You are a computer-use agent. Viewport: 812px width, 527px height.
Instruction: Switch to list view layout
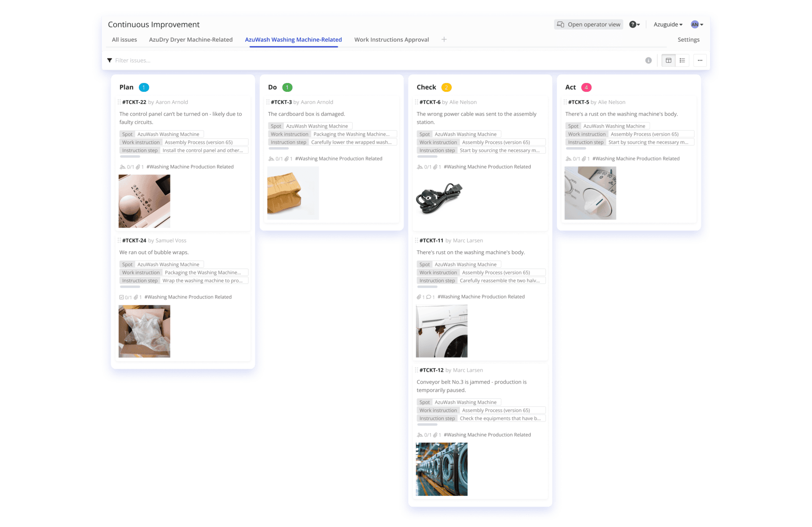coord(682,60)
